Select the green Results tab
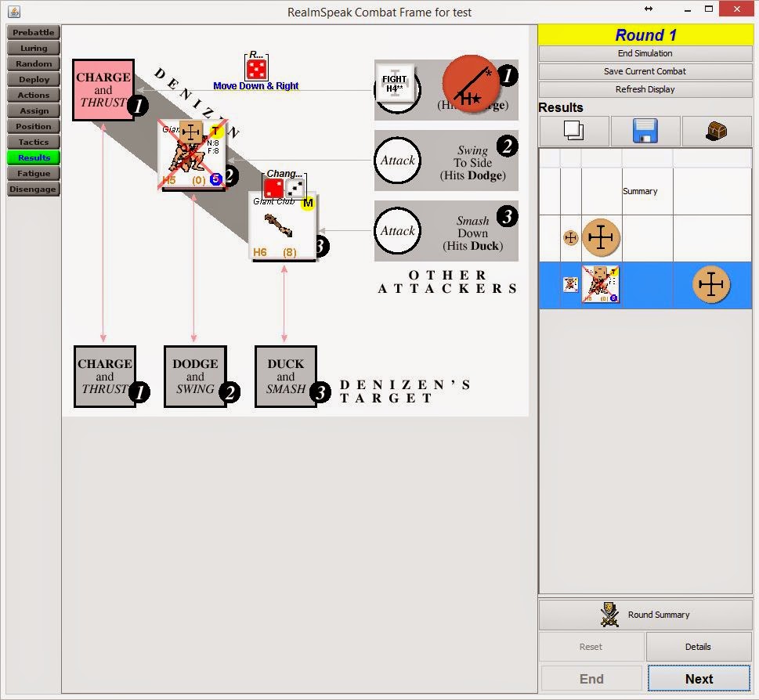This screenshot has width=759, height=700. coord(34,157)
